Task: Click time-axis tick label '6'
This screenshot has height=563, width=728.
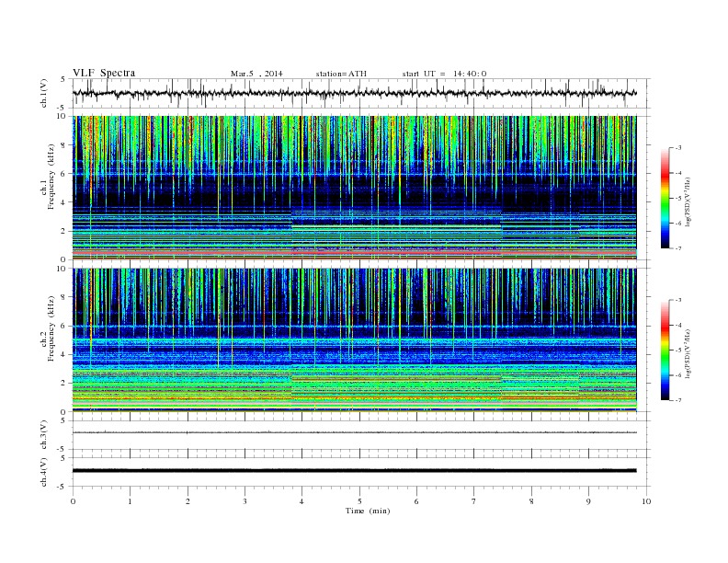Action: tap(416, 501)
